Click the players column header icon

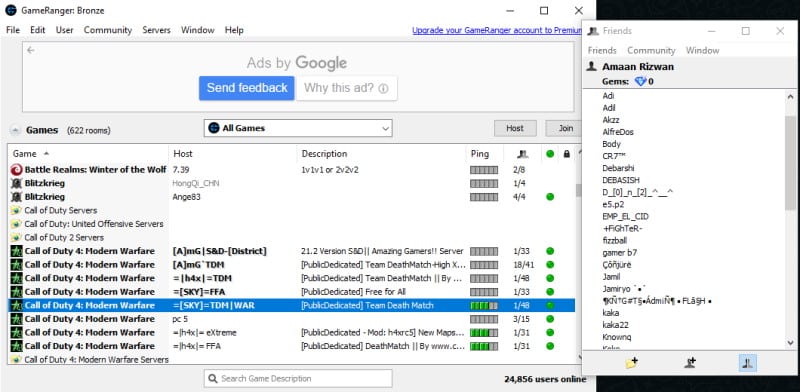pyautogui.click(x=522, y=154)
